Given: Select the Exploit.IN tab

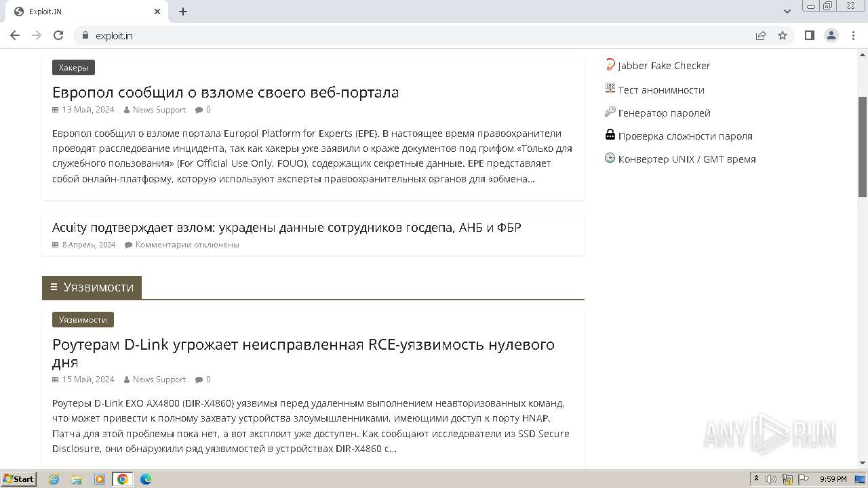Looking at the screenshot, I should point(86,12).
